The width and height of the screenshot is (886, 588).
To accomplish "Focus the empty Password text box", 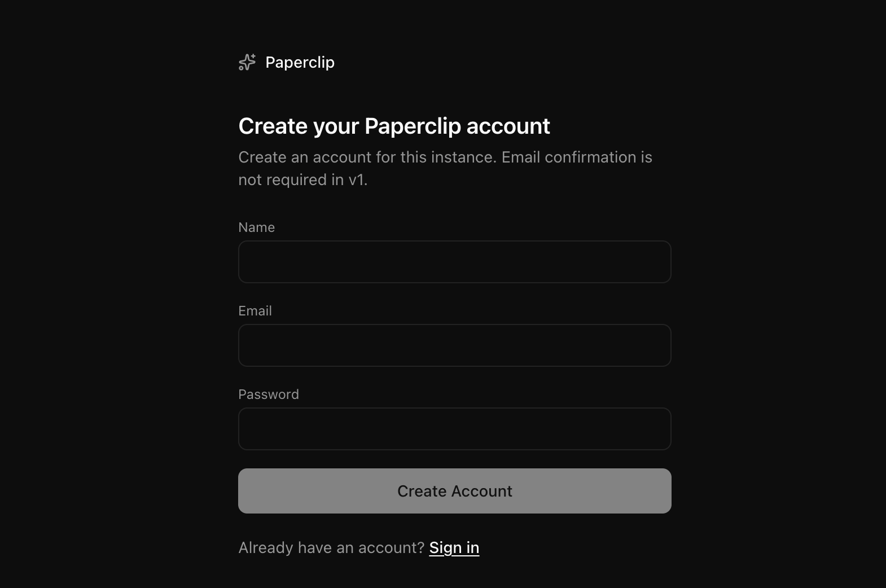I will tap(454, 428).
